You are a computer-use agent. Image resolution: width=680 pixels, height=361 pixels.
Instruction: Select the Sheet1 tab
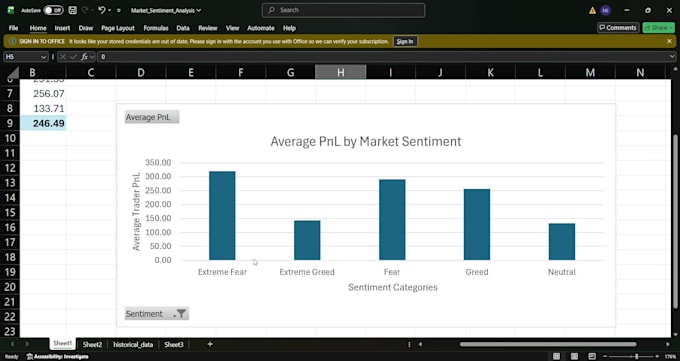62,344
